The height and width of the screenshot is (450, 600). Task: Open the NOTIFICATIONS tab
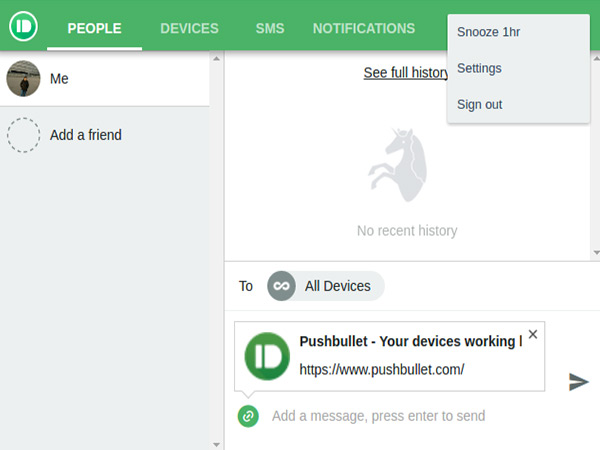coord(364,28)
